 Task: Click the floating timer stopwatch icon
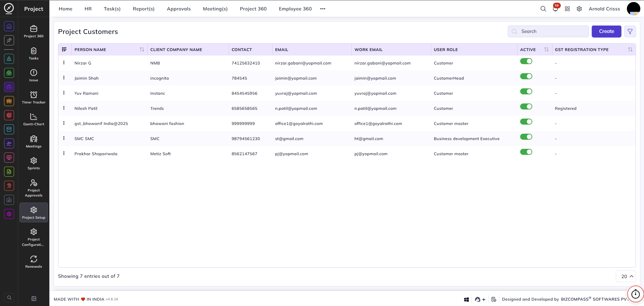(x=635, y=294)
